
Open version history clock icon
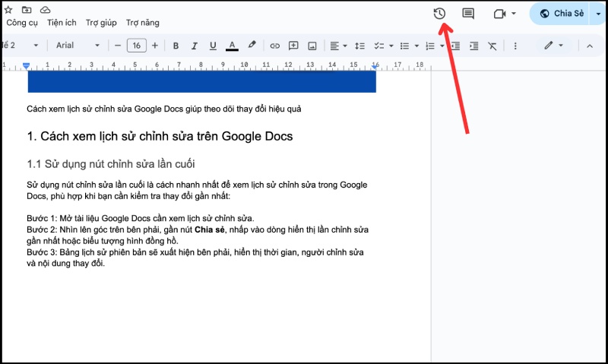(439, 14)
